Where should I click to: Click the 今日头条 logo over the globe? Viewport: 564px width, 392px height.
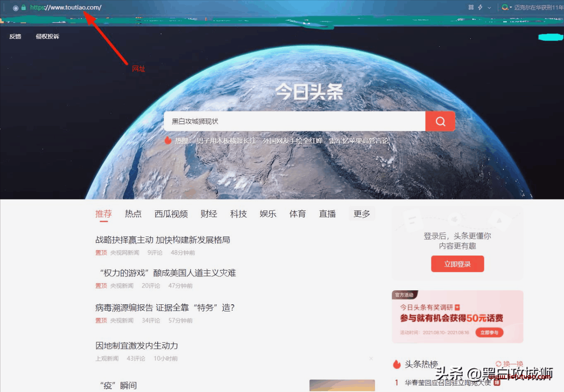point(309,92)
